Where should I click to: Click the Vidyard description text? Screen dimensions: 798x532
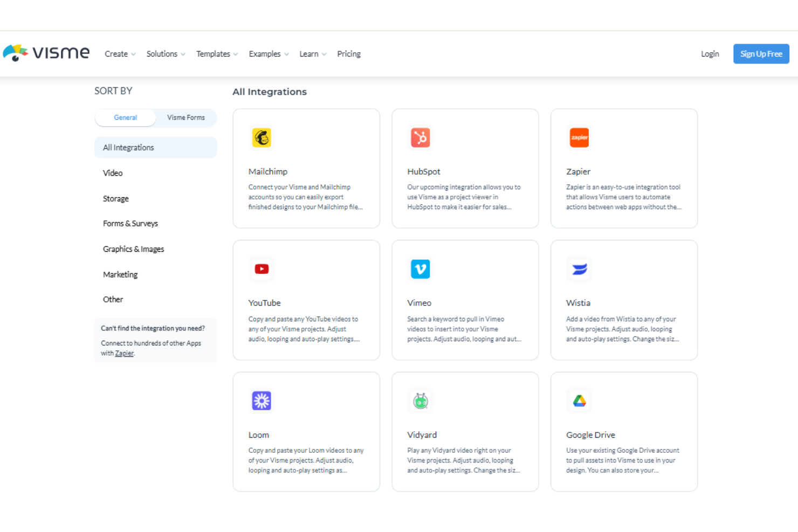point(464,460)
